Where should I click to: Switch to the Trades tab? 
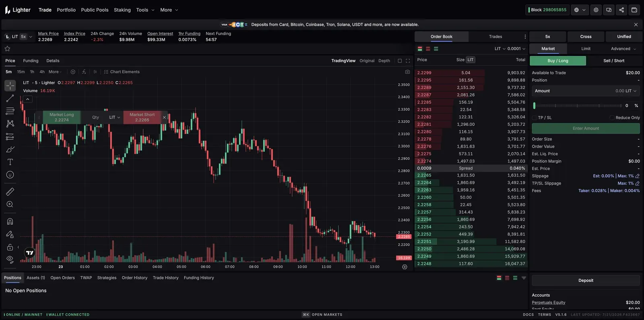pos(495,37)
